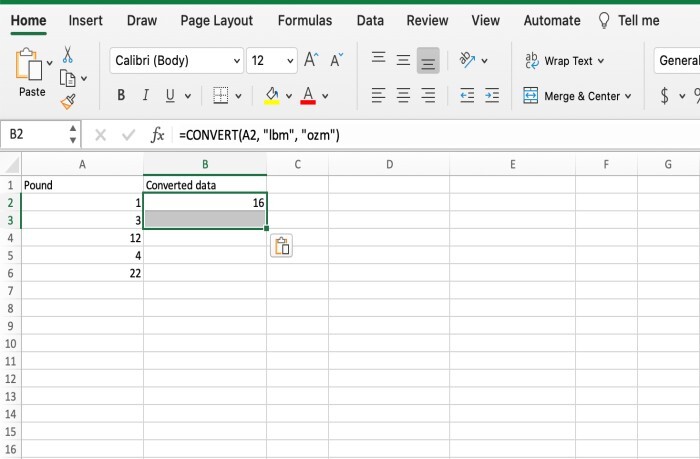
Task: Open the Merge & Center dropdown arrow
Action: coord(628,97)
